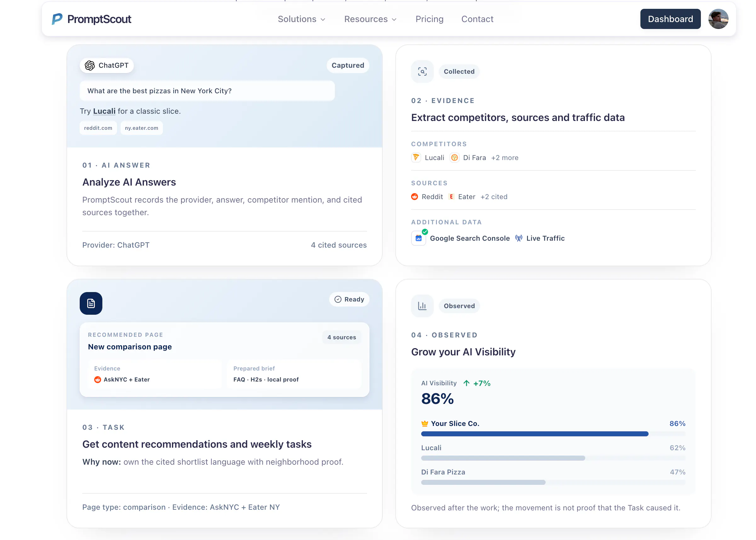Image resolution: width=756 pixels, height=540 pixels.
Task: Click the Lucali visibility progress bar
Action: point(553,458)
